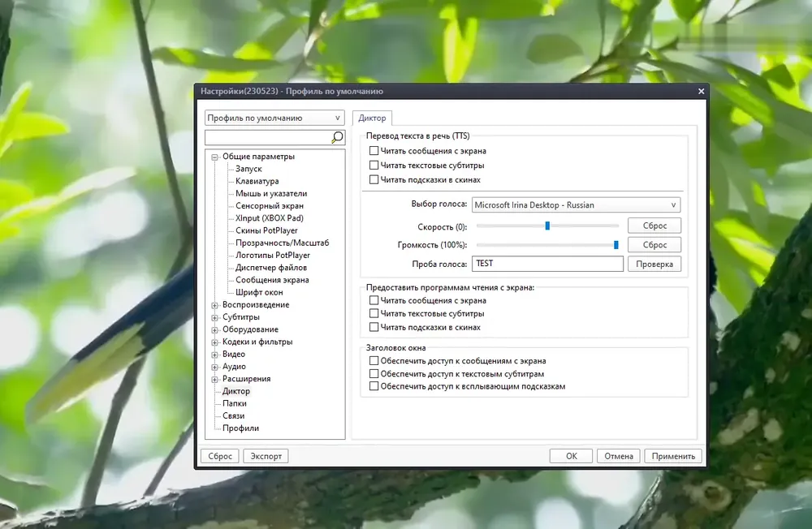812x529 pixels.
Task: Select Диктор in settings tree
Action: (x=236, y=391)
